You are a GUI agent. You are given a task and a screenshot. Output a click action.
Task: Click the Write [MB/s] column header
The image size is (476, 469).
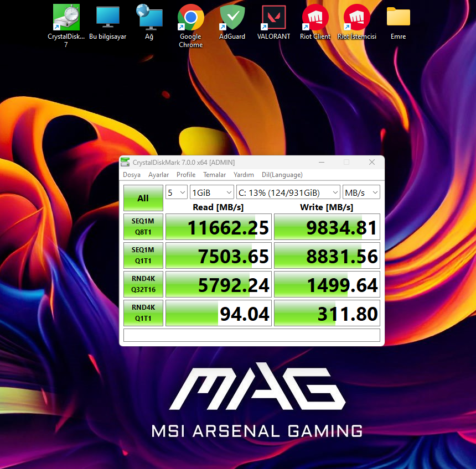point(327,207)
